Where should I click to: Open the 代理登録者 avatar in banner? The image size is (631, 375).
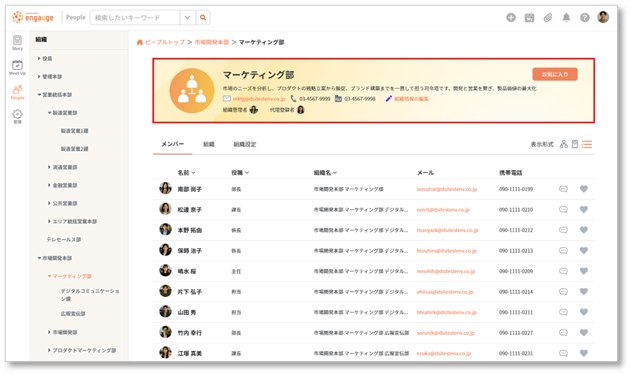coord(300,109)
